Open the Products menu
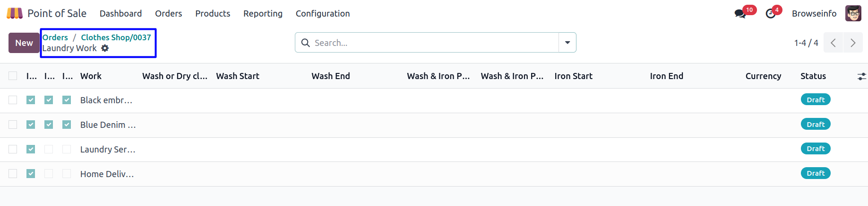The width and height of the screenshot is (868, 206). (x=213, y=14)
